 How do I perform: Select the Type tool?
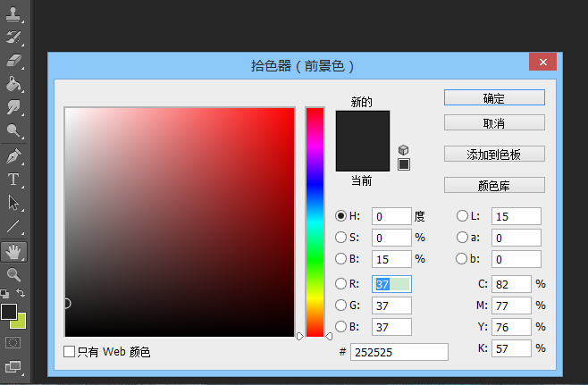point(13,180)
